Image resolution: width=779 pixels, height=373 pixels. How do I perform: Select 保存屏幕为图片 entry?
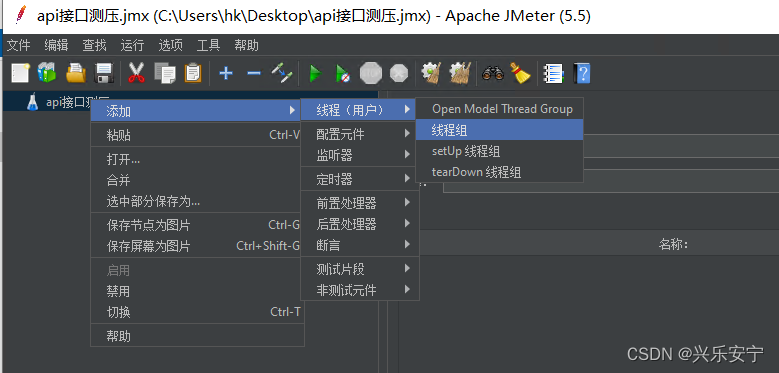point(197,246)
